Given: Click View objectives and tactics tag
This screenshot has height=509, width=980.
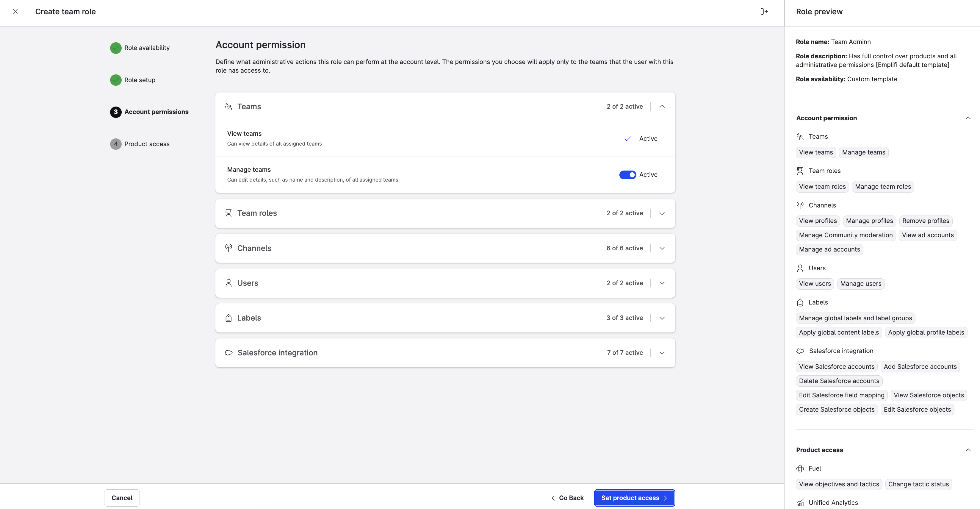Looking at the screenshot, I should pyautogui.click(x=839, y=485).
